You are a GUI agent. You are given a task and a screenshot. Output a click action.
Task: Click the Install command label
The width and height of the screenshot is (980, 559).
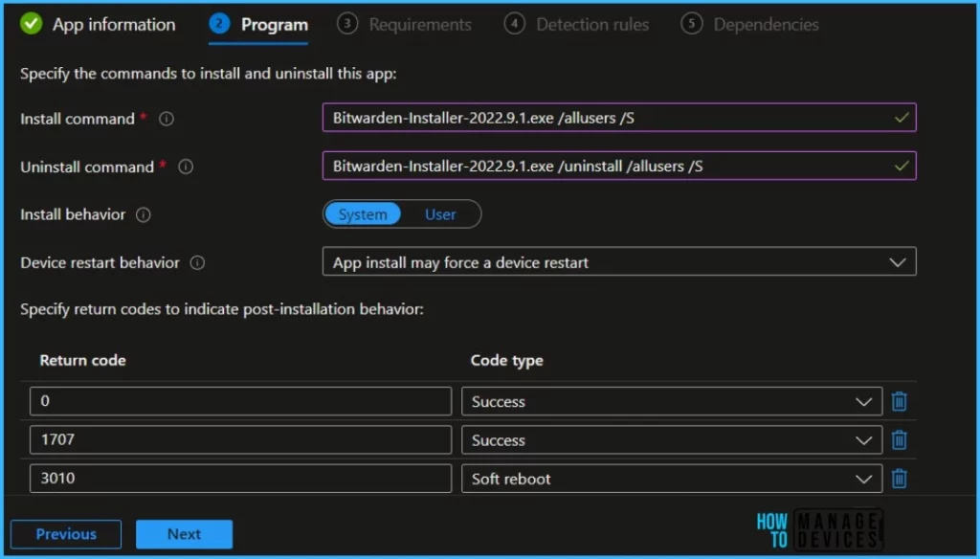pyautogui.click(x=78, y=119)
